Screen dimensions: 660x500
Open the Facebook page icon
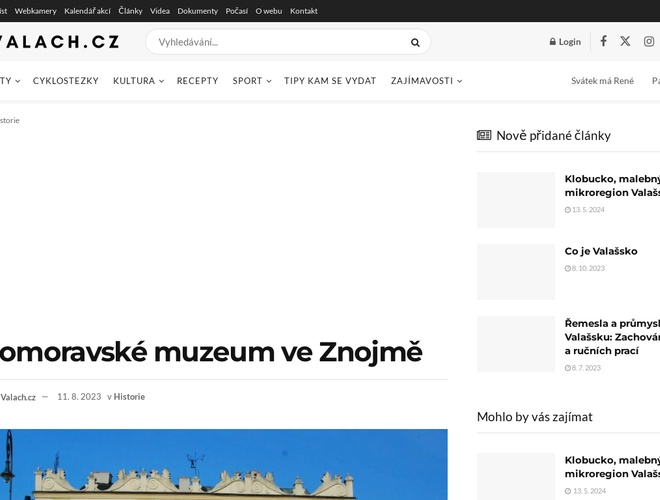coord(603,41)
